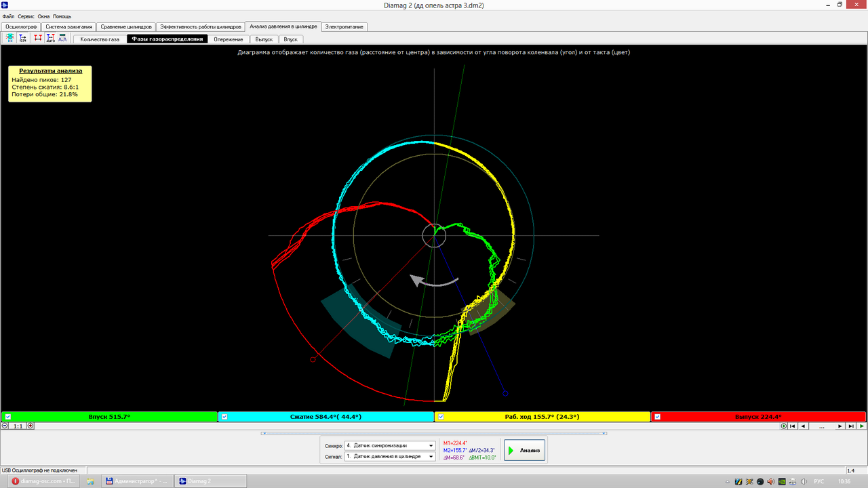Step forward one frame
868x488 pixels.
click(x=840, y=426)
